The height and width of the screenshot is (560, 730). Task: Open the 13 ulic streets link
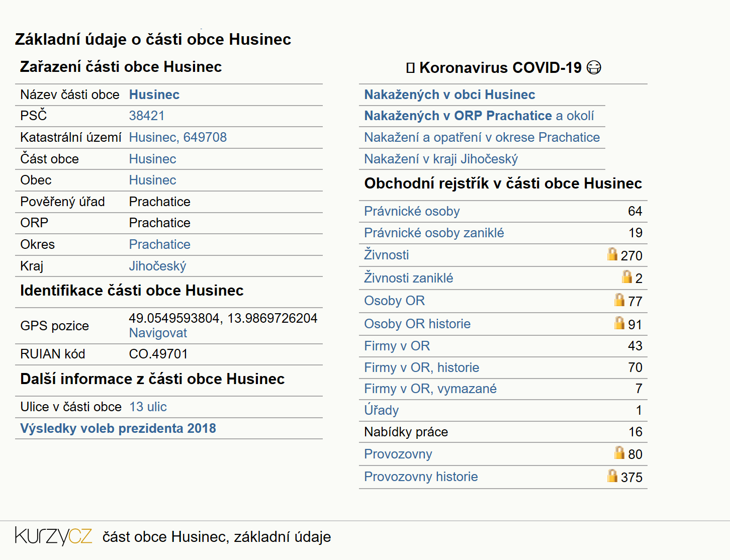[148, 407]
